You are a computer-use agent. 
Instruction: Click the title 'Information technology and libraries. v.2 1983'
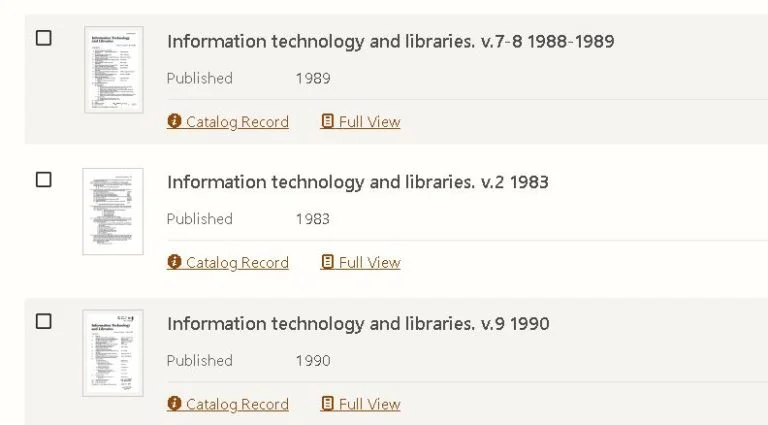tap(357, 182)
